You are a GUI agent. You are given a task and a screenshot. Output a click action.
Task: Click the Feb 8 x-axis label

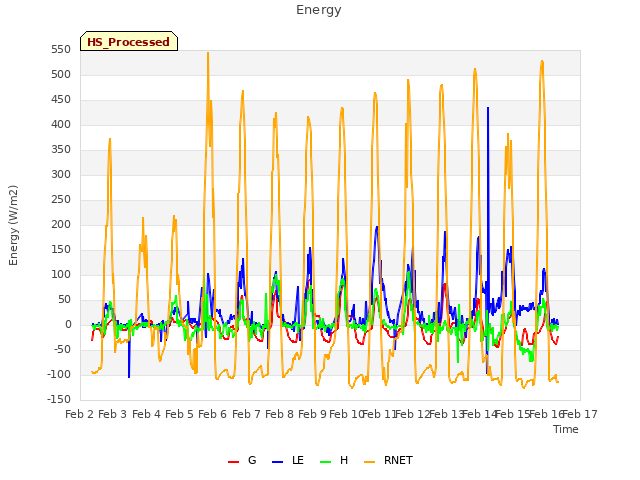point(279,414)
